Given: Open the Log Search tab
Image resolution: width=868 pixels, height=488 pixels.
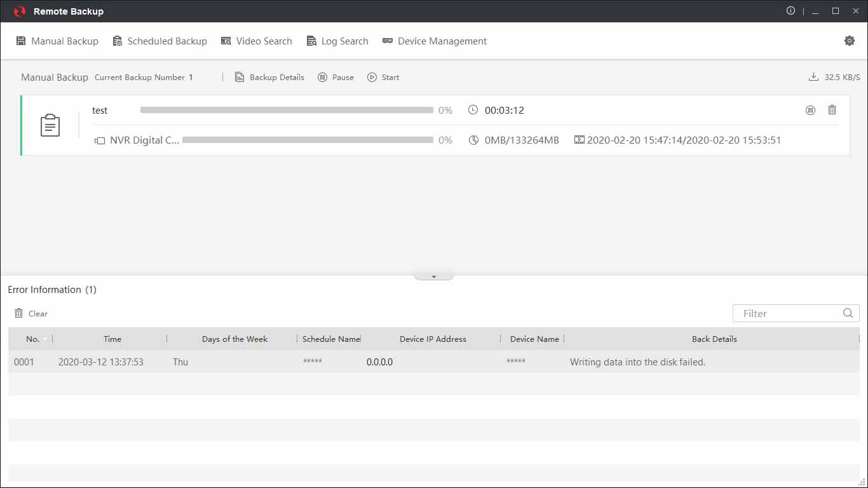Looking at the screenshot, I should tap(337, 41).
